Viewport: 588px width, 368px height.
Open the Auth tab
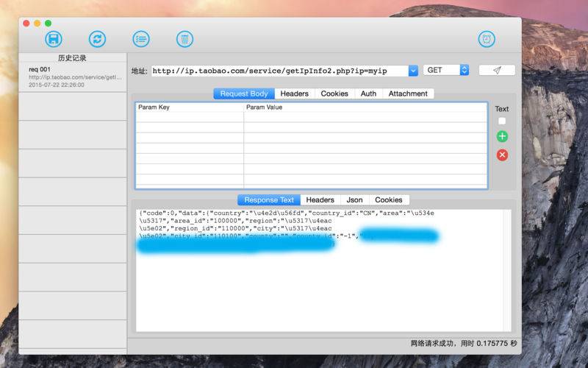point(368,93)
